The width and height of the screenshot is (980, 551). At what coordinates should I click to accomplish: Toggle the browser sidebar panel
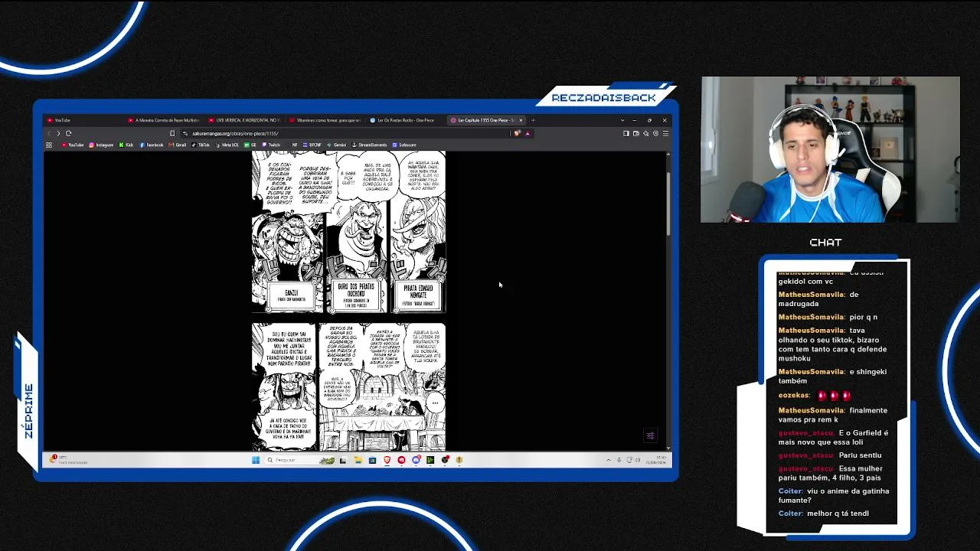tap(626, 133)
